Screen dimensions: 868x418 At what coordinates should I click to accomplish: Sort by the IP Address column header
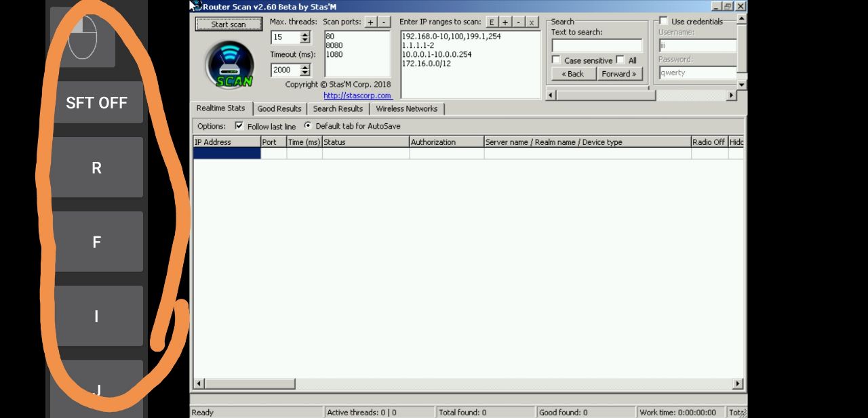226,142
